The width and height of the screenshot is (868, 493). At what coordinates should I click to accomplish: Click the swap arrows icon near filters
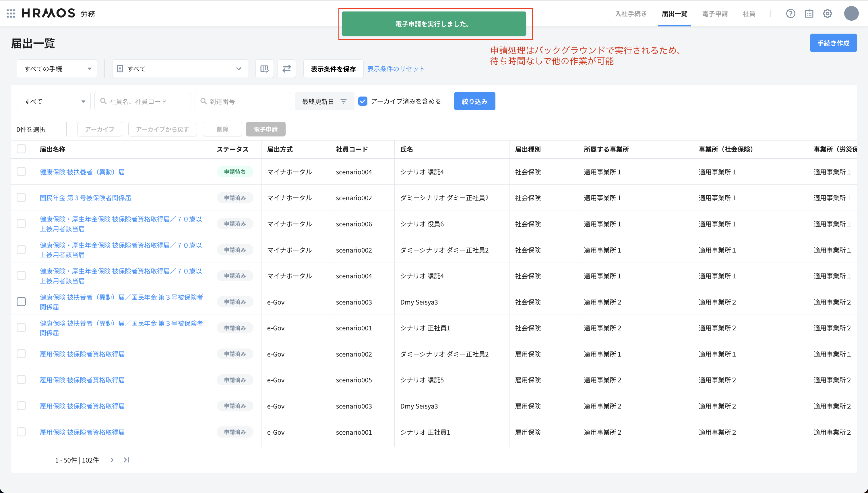point(286,68)
